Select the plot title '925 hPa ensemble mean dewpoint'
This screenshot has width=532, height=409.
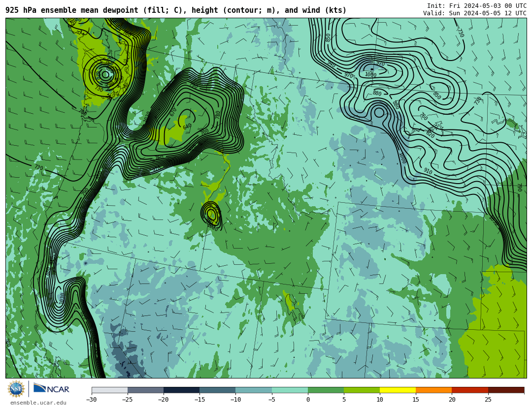(72, 10)
